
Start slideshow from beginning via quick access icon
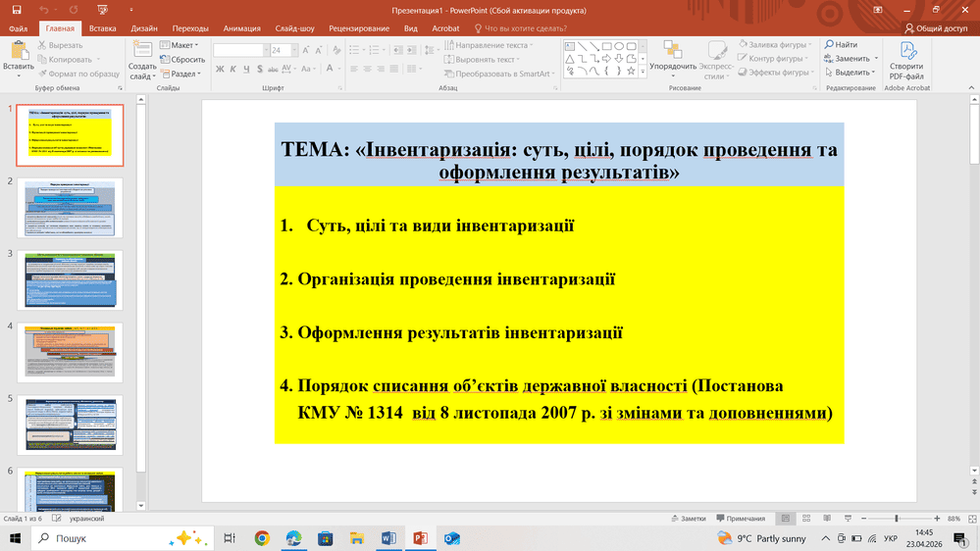click(103, 9)
